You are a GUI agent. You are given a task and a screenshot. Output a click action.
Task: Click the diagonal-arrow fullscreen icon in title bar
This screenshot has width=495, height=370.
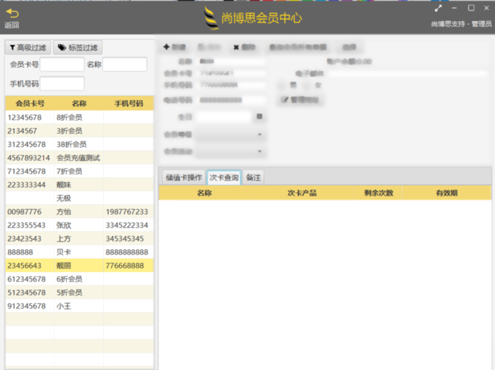(x=438, y=9)
